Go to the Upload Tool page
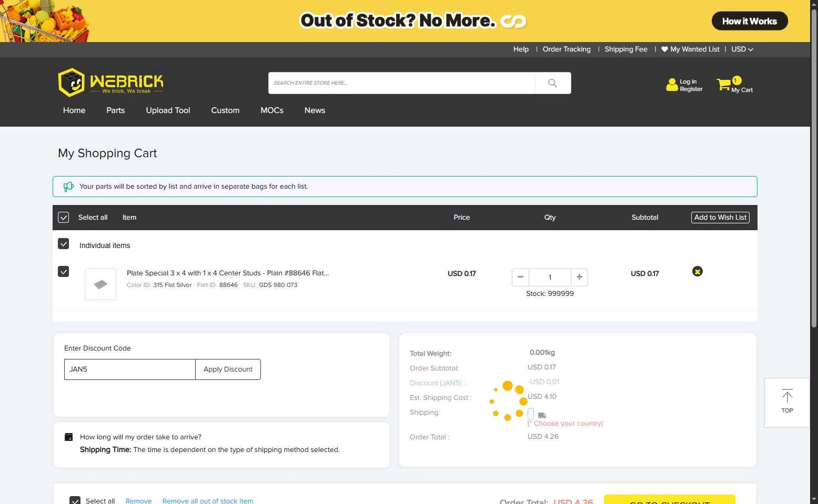 [168, 110]
